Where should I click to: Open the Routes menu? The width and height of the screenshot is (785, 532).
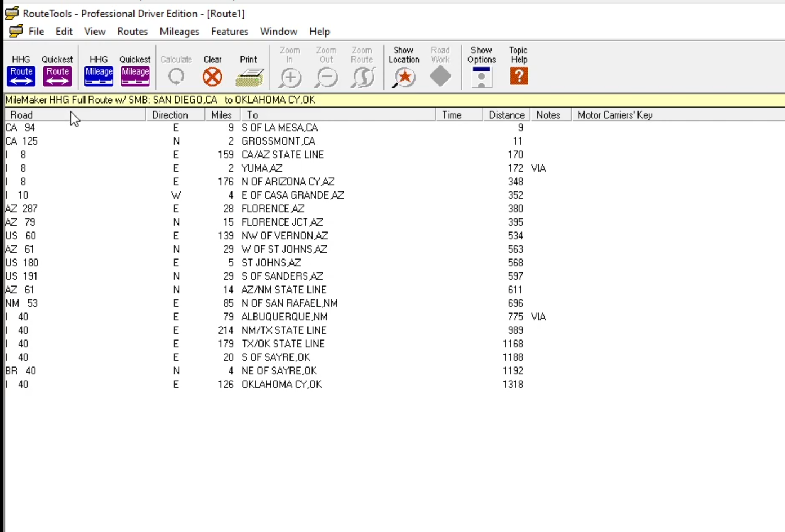[132, 32]
